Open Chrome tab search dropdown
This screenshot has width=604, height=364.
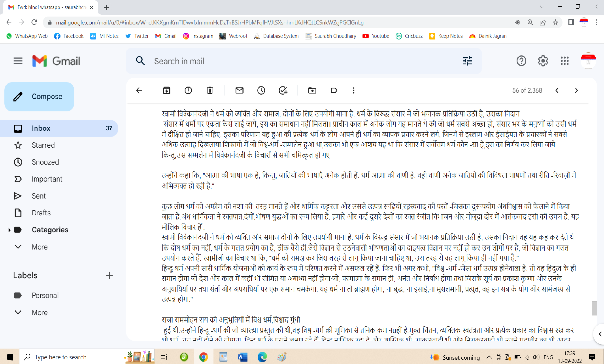pyautogui.click(x=542, y=7)
